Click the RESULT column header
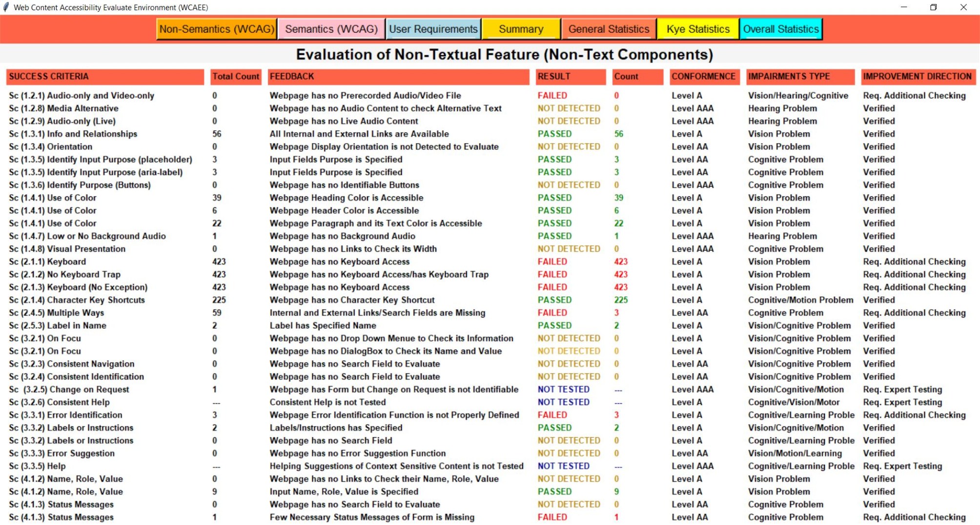This screenshot has width=980, height=525. pyautogui.click(x=570, y=77)
